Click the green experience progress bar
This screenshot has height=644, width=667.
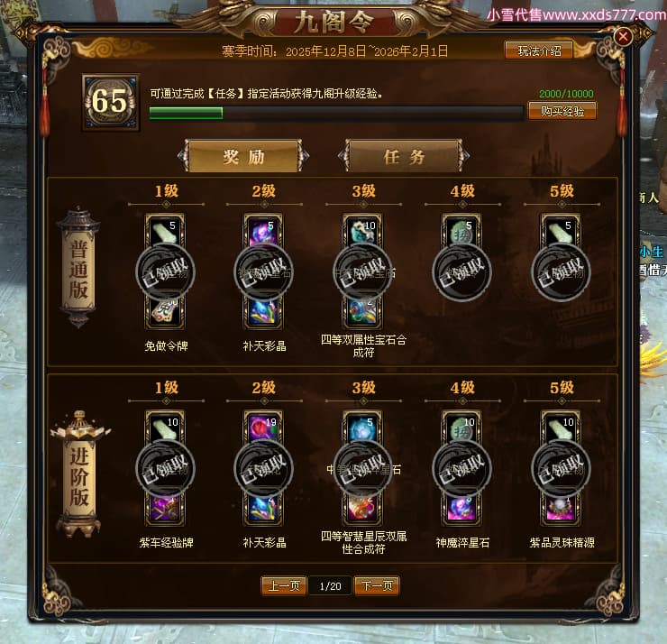pyautogui.click(x=336, y=113)
